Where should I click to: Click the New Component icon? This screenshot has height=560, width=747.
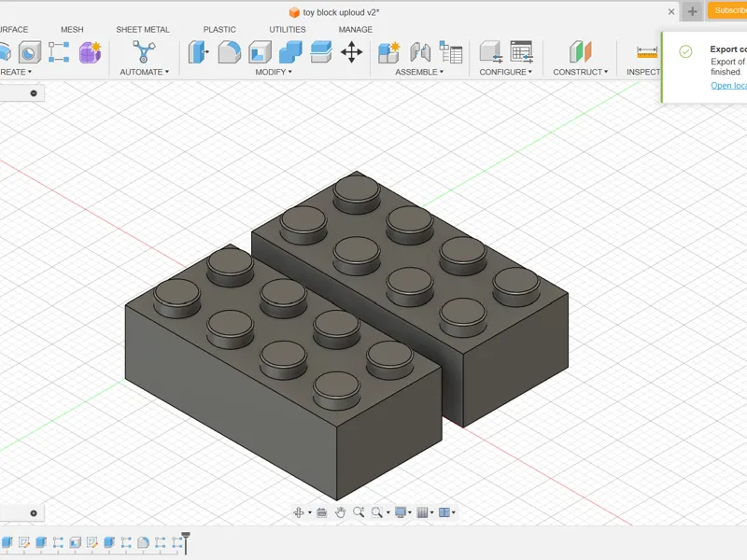point(388,52)
